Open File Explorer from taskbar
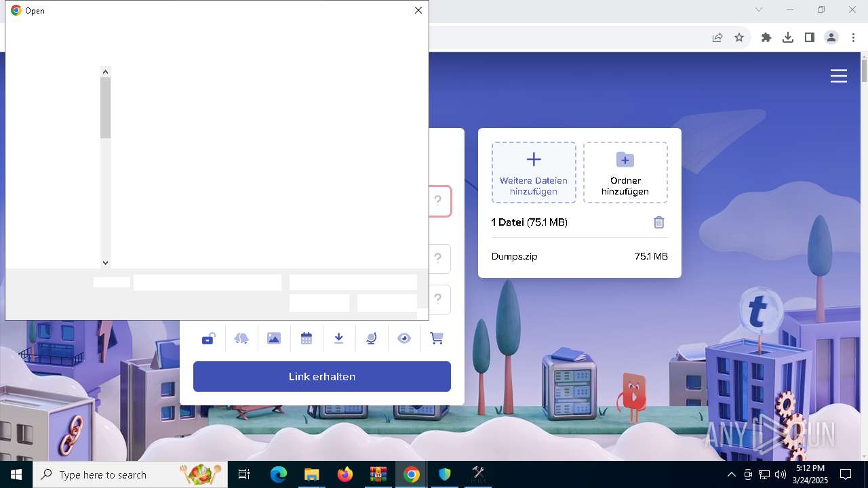Screen dimensions: 868x488 [311, 474]
